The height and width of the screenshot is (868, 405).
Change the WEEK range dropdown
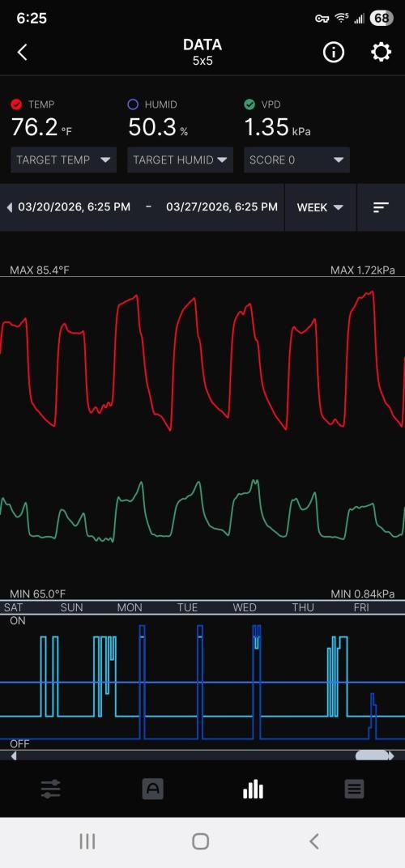pyautogui.click(x=320, y=207)
